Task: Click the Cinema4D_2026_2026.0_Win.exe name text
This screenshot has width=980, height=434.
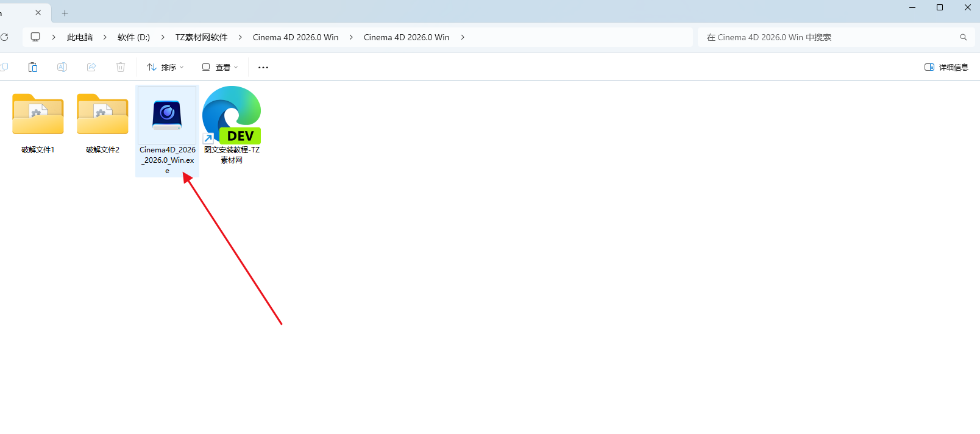Action: 168,160
